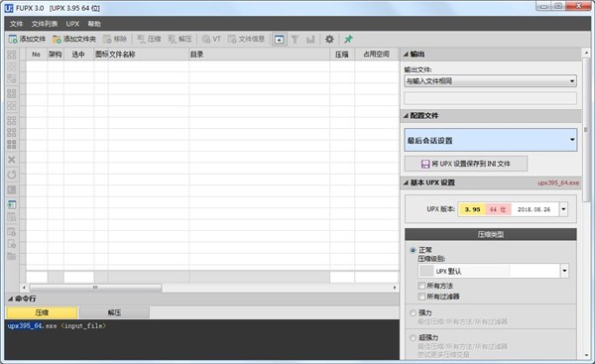
Task: Open the UPX 版本 version dropdown arrow
Action: pos(563,209)
